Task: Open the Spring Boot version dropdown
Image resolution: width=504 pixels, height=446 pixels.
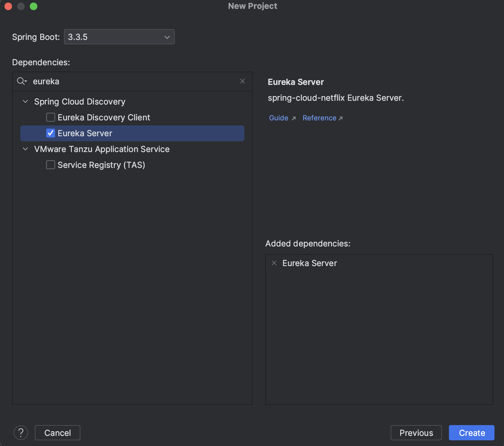Action: 119,37
